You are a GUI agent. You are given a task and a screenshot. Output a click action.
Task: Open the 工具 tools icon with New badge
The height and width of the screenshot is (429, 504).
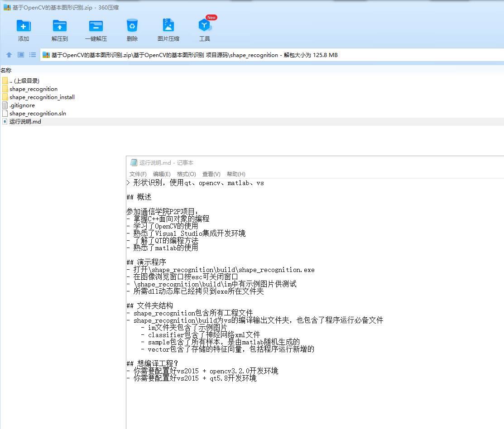pyautogui.click(x=204, y=25)
